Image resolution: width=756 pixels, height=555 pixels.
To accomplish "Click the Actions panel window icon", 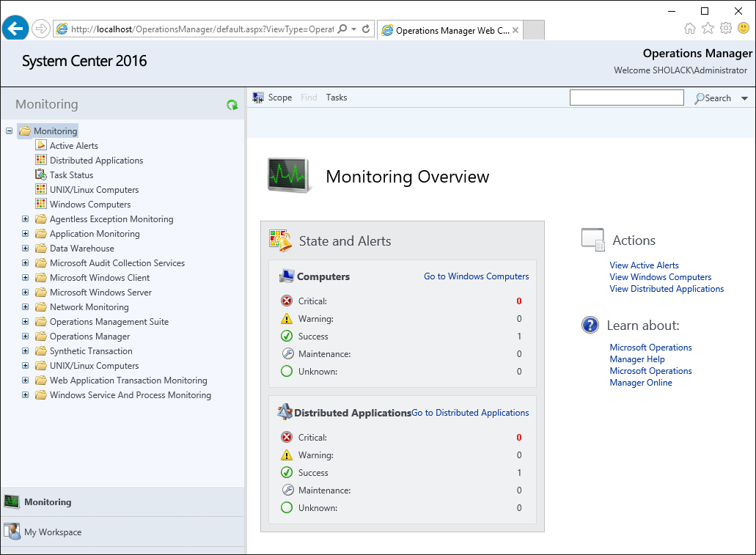I will 593,240.
